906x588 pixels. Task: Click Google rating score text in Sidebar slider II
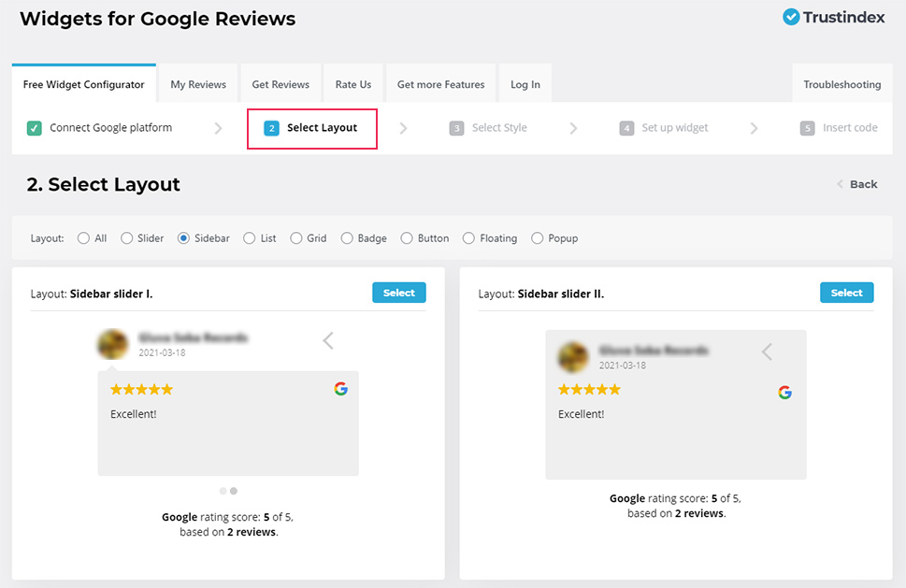click(x=675, y=506)
